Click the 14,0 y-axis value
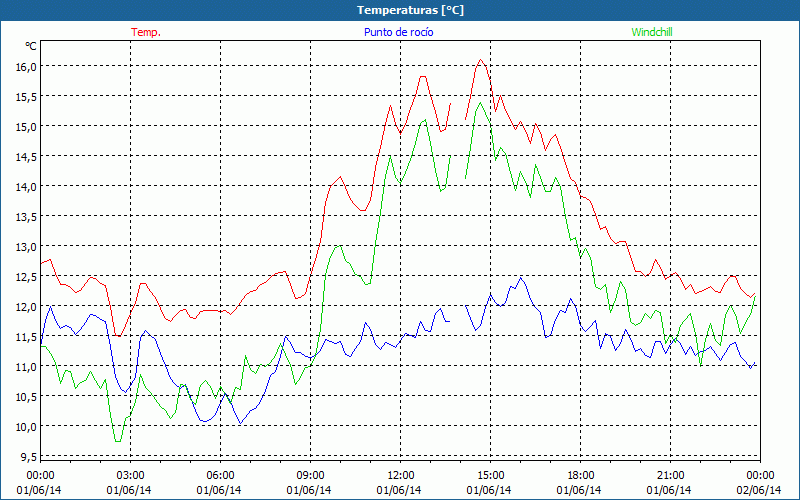800x500 pixels. pos(26,187)
